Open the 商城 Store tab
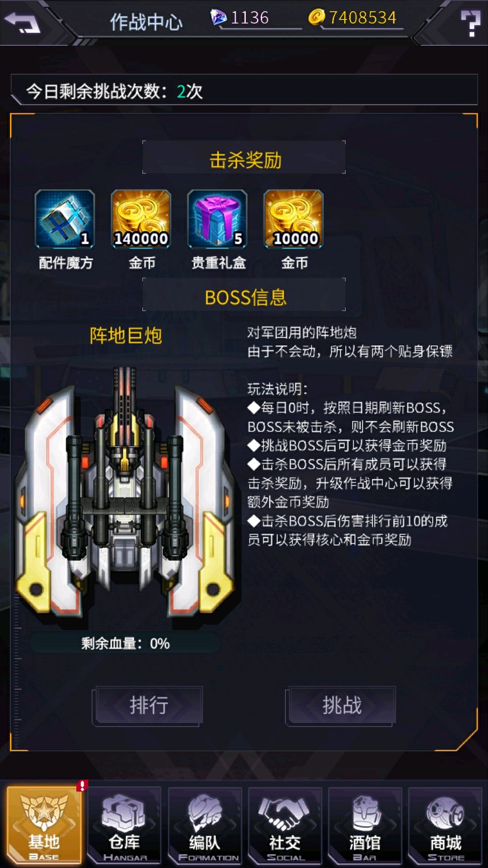Screen dimensions: 488x868 445,826
